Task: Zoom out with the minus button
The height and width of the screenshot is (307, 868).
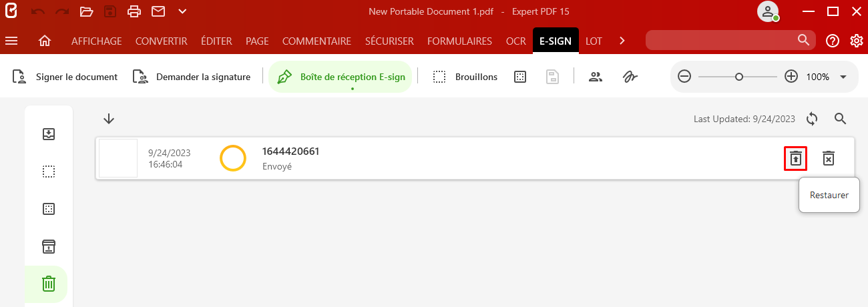Action: (x=684, y=77)
